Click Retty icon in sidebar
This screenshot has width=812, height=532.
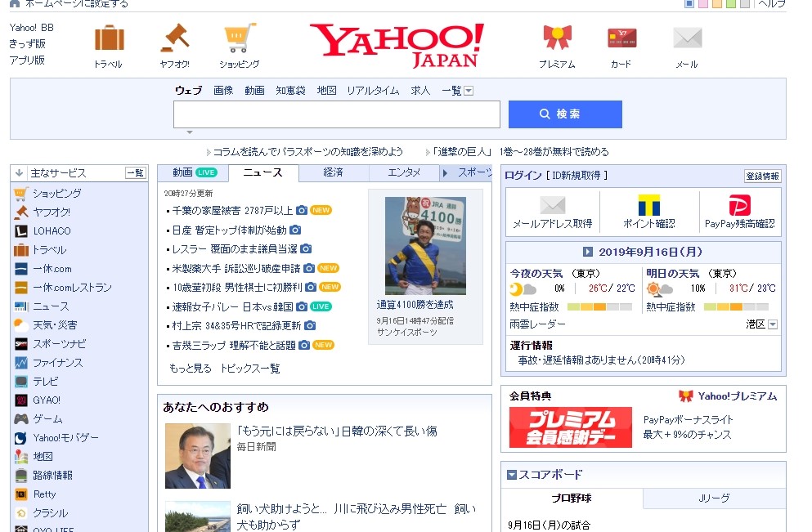20,494
